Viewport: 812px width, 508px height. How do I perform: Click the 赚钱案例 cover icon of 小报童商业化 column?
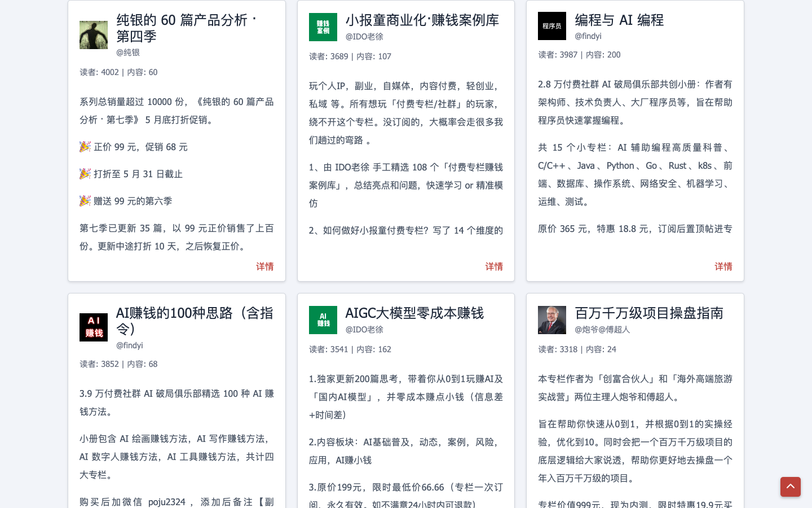(323, 27)
